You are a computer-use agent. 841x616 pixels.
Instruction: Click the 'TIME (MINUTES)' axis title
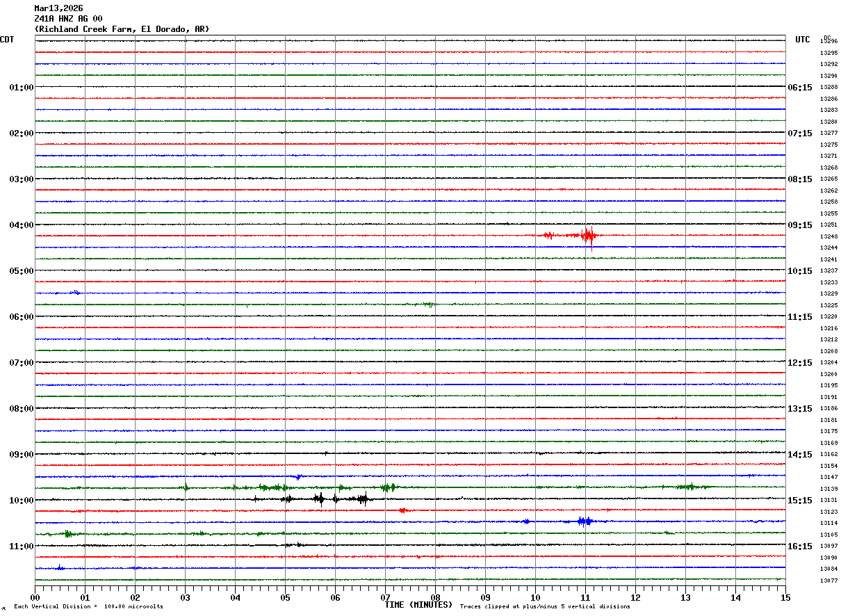pos(418,605)
